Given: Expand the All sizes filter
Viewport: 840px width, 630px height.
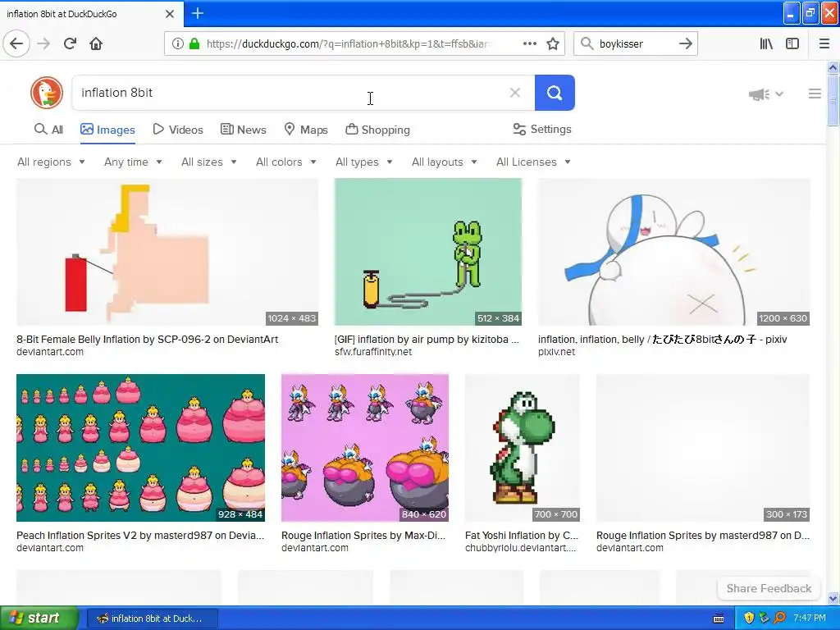Looking at the screenshot, I should pyautogui.click(x=209, y=162).
